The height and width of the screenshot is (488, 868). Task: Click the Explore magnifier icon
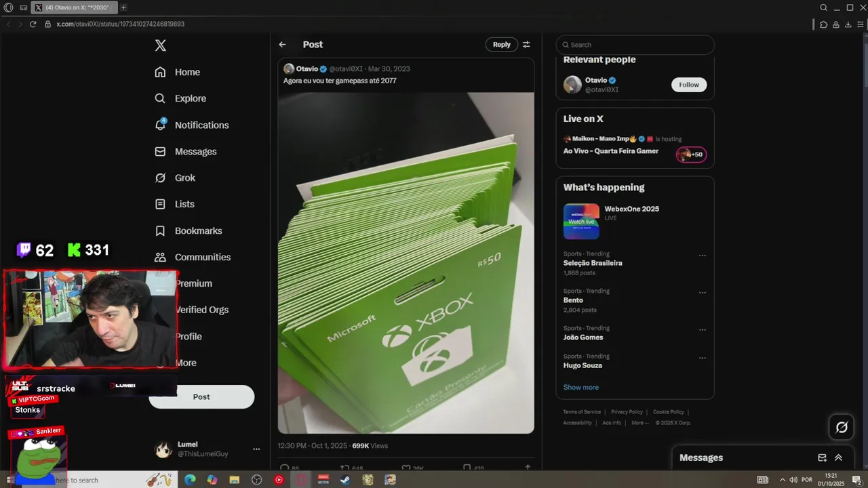pos(160,98)
